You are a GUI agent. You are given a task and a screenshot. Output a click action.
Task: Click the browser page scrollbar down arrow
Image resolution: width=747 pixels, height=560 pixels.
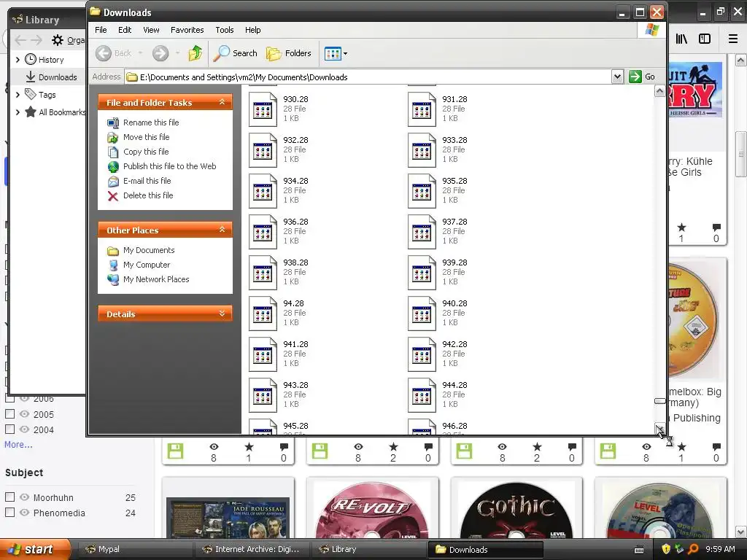741,532
